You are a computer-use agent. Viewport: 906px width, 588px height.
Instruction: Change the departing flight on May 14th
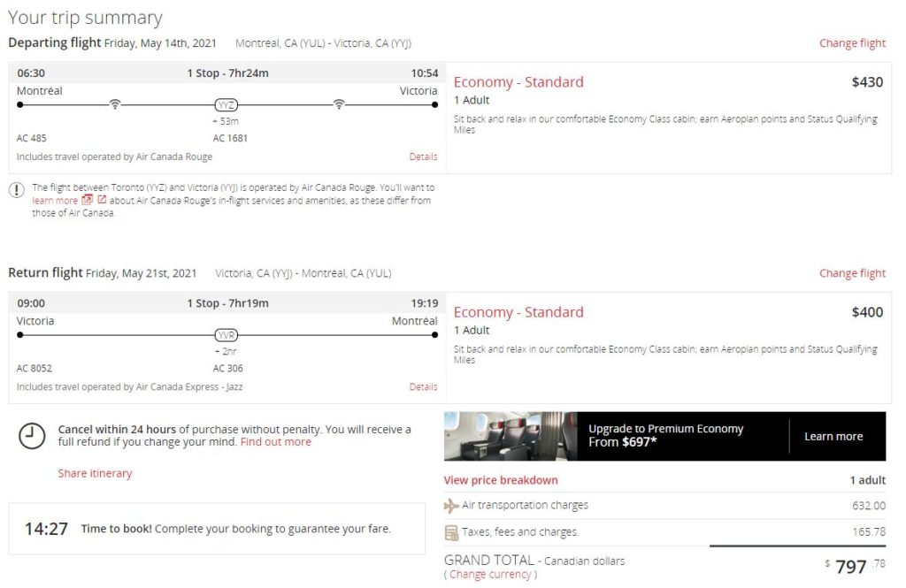(851, 43)
